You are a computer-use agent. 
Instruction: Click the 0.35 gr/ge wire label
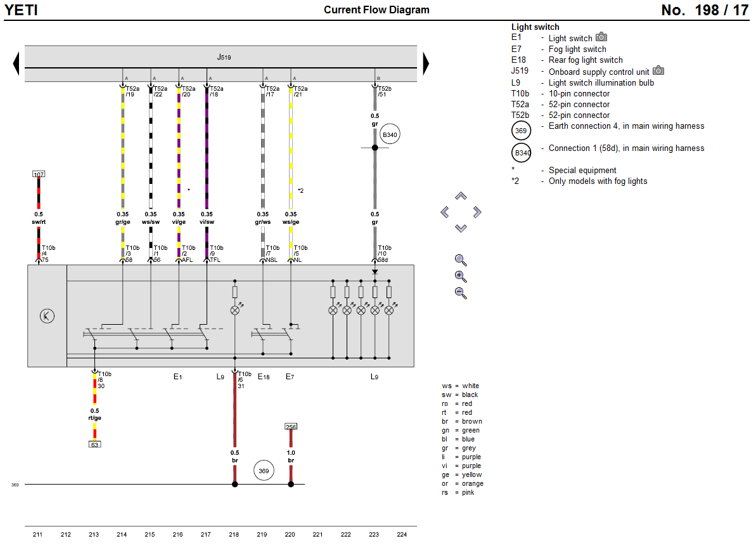coord(123,218)
